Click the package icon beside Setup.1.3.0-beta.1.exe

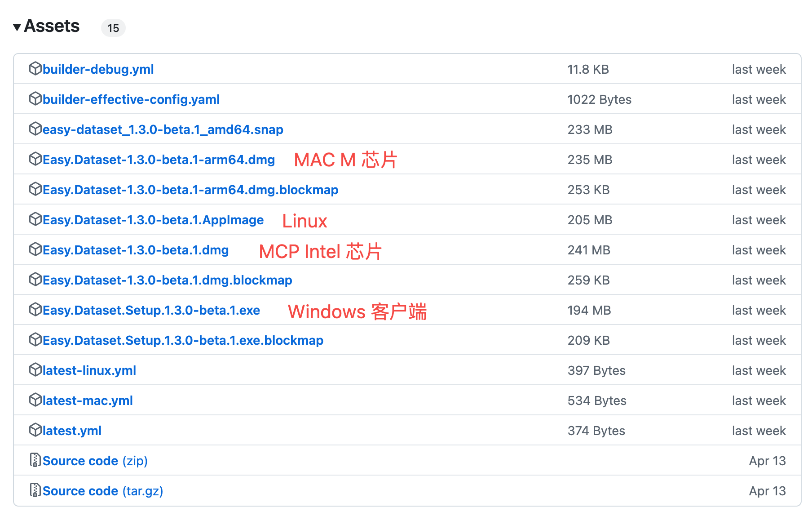coord(35,310)
